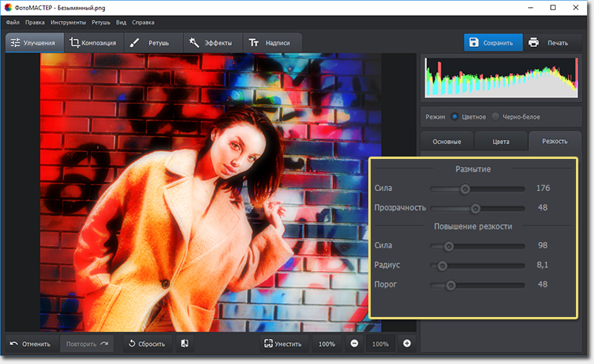Redo with the Повторить button
This screenshot has height=364, width=594.
[86, 344]
